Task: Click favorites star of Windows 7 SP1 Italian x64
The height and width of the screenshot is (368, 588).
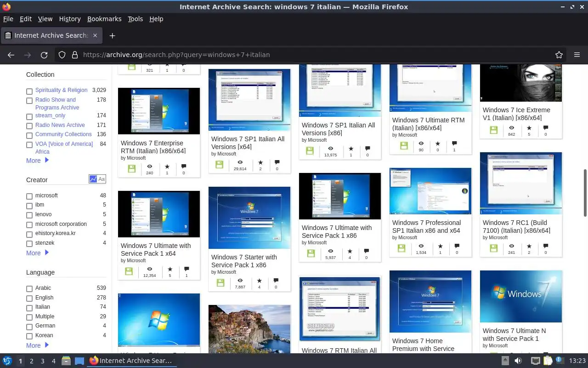Action: 260,162
